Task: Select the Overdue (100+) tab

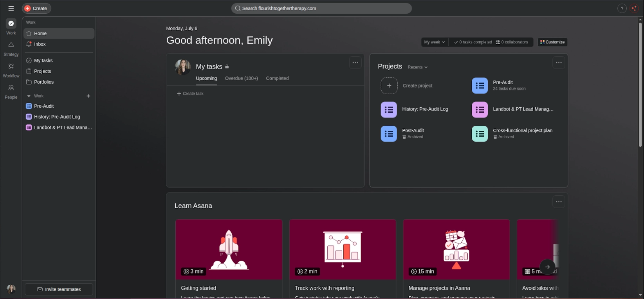Action: (x=242, y=79)
